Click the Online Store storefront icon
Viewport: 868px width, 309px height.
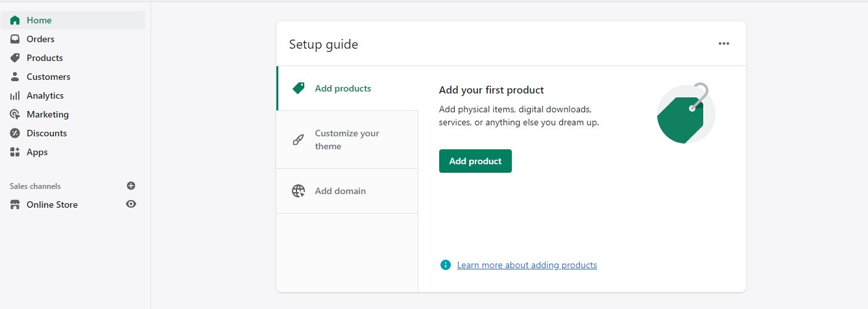coord(15,204)
